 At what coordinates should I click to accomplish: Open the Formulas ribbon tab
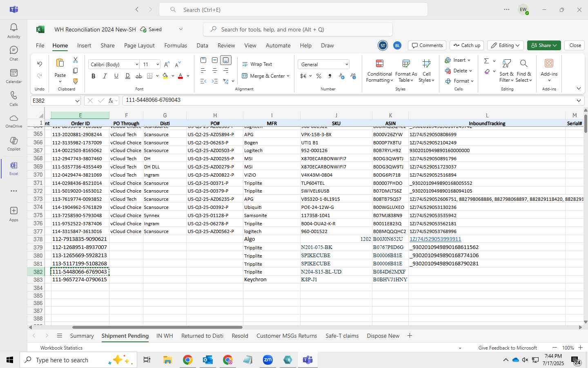point(176,45)
